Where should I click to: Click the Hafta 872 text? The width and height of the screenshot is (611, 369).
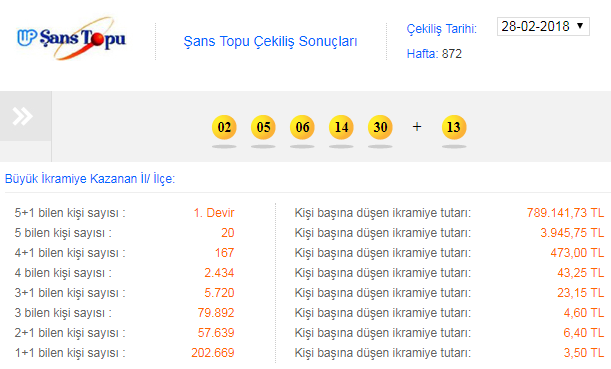[x=434, y=54]
